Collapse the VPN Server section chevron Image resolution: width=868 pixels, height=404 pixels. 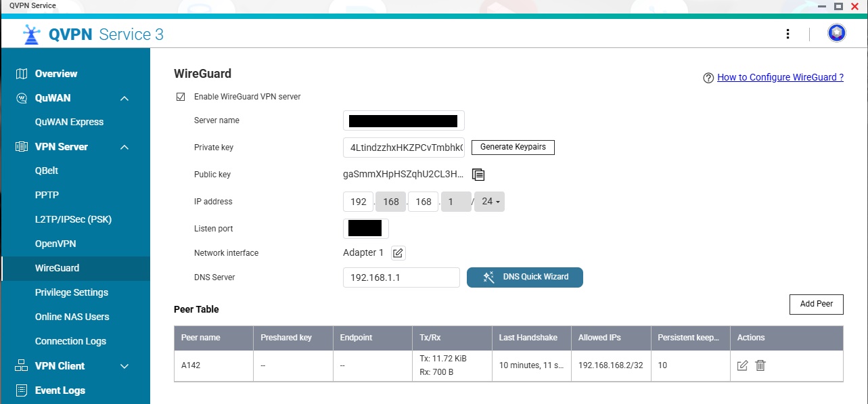124,148
